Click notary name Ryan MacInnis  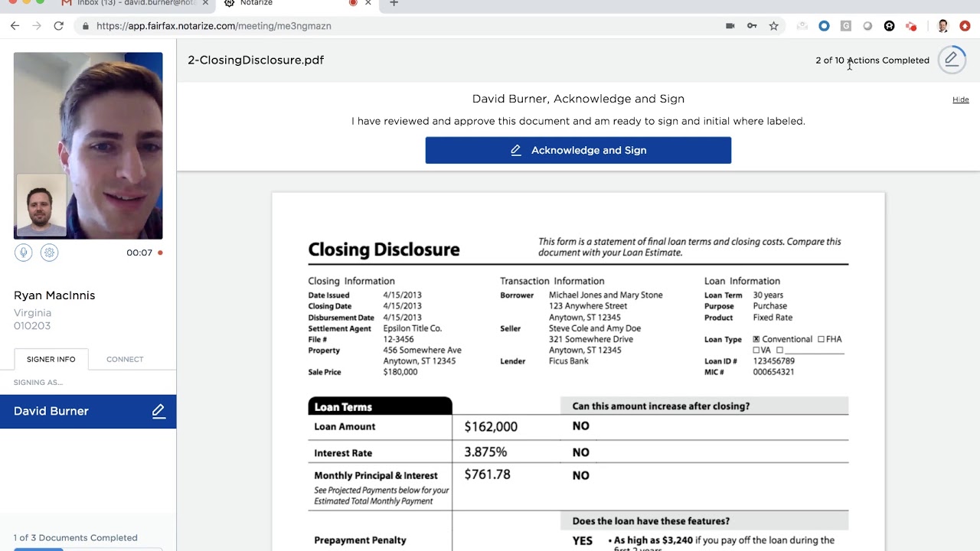point(54,295)
